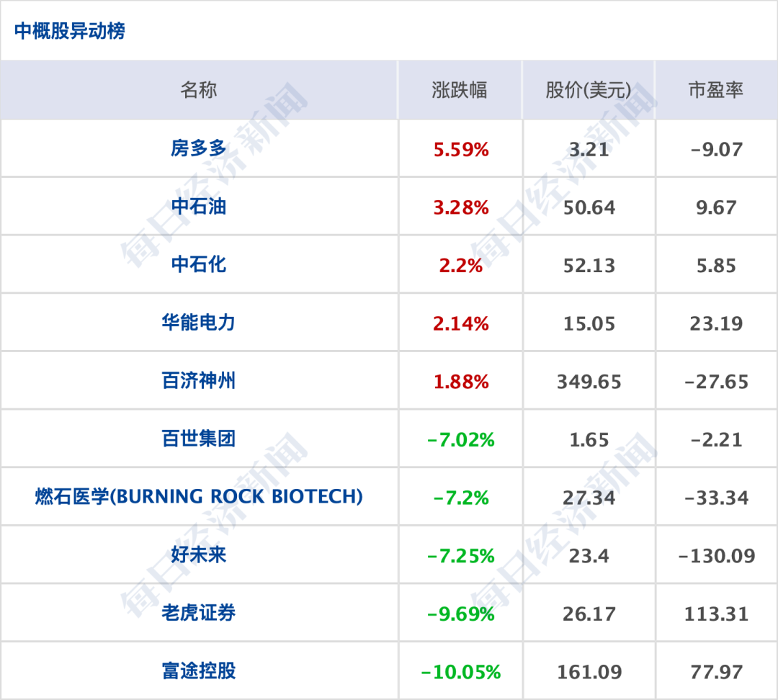Click the 名称 column header

click(199, 90)
